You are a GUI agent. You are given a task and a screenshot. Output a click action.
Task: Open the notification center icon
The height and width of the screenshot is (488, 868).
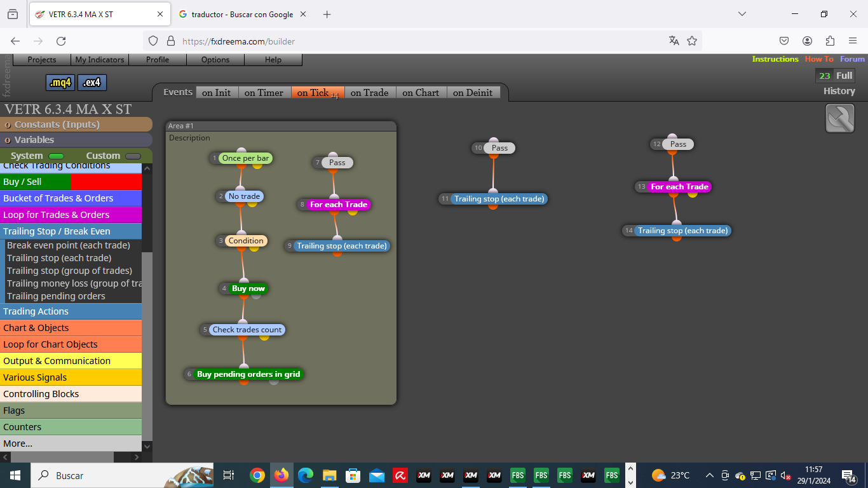tap(849, 475)
